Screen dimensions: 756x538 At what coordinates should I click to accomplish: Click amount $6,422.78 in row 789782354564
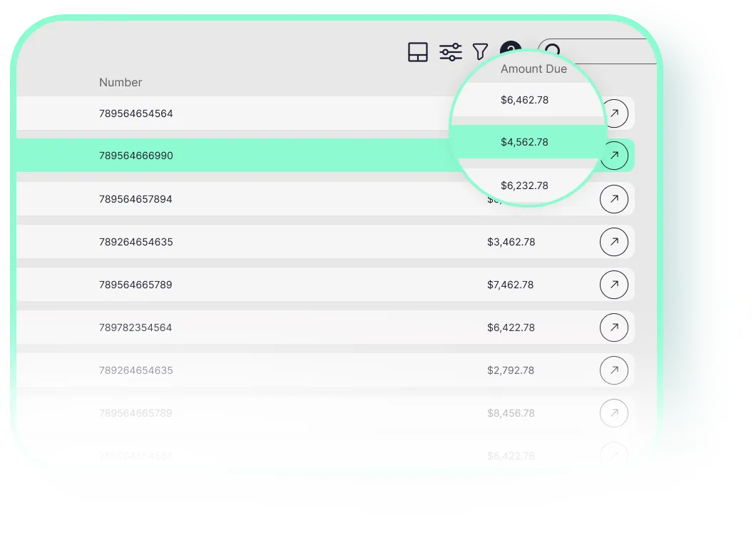tap(511, 328)
